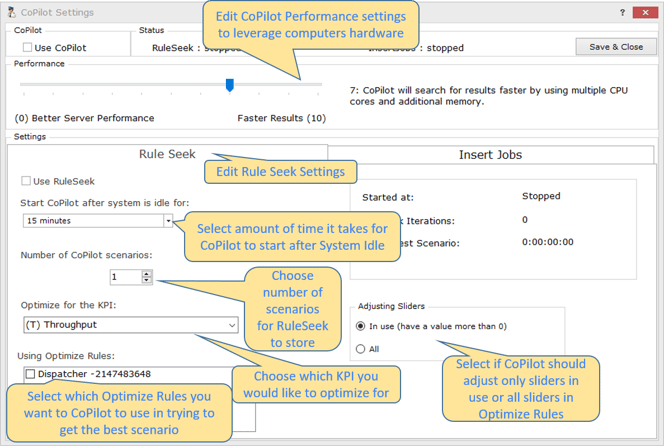Click the CoPilot Settings window icon
Viewport: 664px width, 447px height.
click(x=12, y=12)
